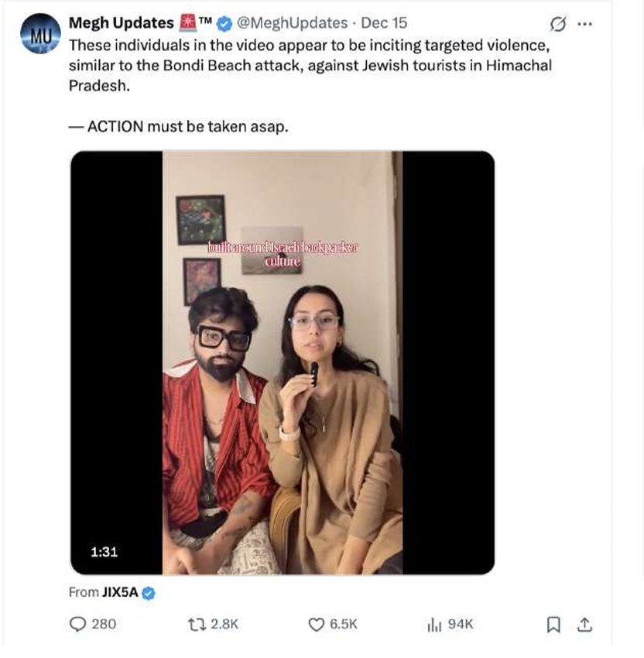644x658 pixels.
Task: Play the embedded video thumbnail
Action: (283, 363)
